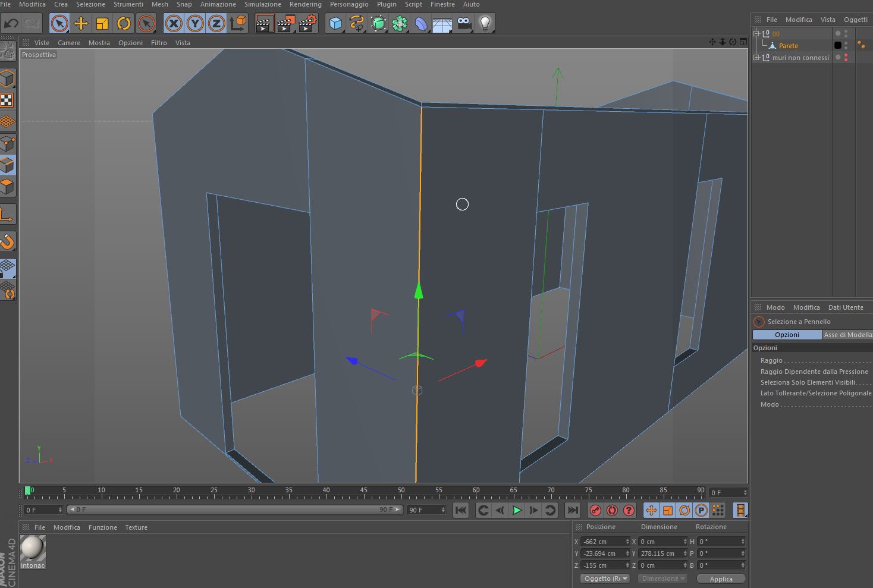Select the Parete object in the tree
Image resolution: width=873 pixels, height=588 pixels.
789,46
